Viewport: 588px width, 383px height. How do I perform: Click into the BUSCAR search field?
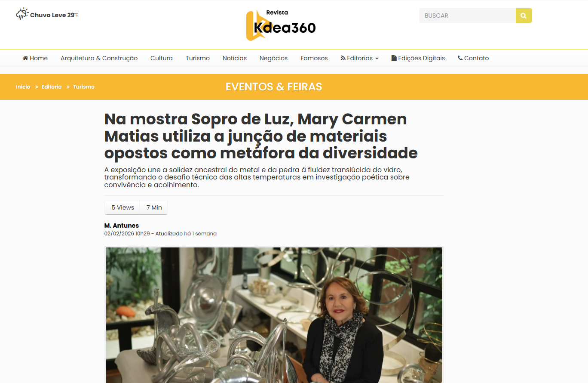pyautogui.click(x=467, y=15)
